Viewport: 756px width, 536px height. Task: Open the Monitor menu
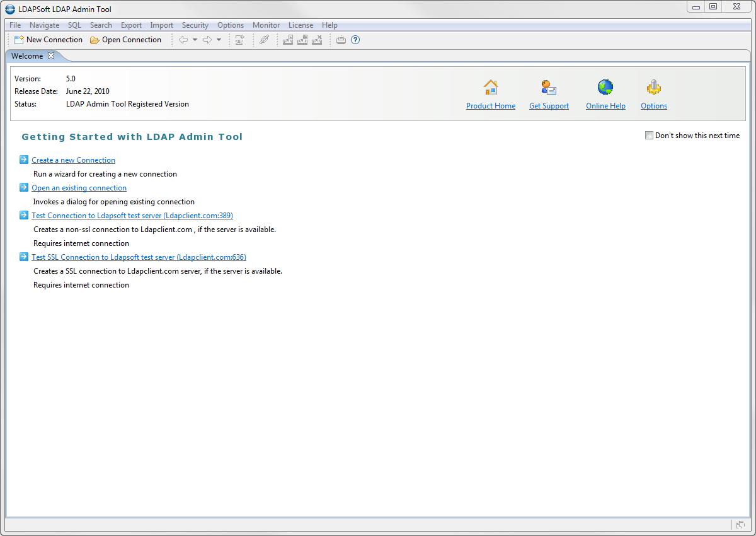coord(266,25)
